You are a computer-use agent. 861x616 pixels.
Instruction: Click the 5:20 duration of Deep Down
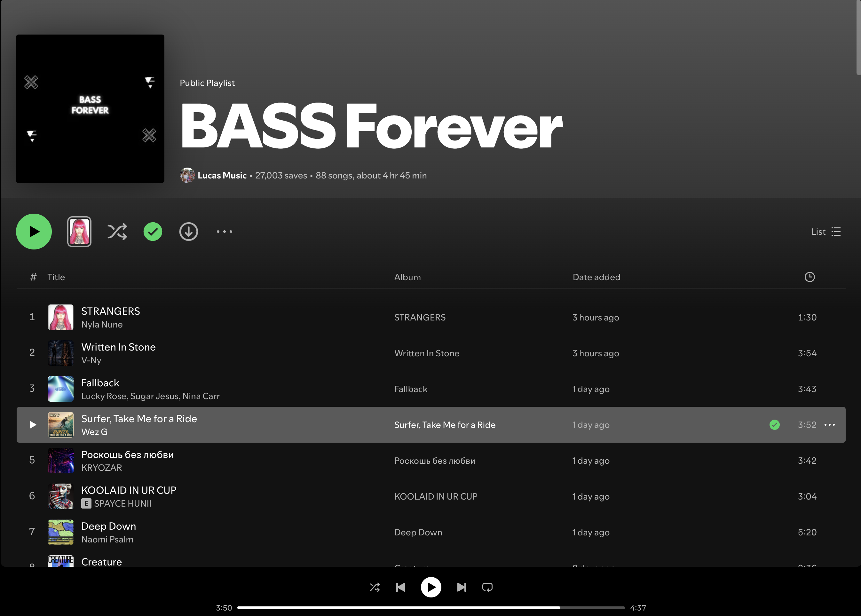pos(807,533)
